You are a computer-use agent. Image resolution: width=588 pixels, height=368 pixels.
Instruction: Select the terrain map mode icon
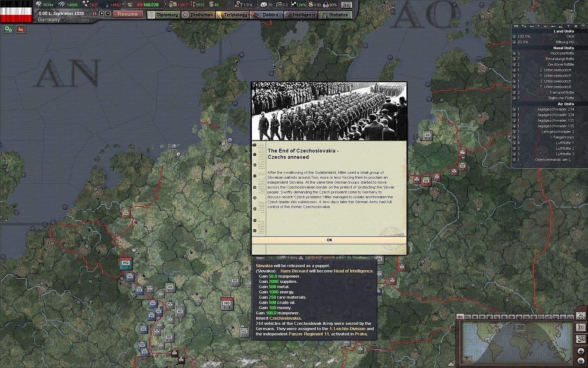pyautogui.click(x=460, y=317)
